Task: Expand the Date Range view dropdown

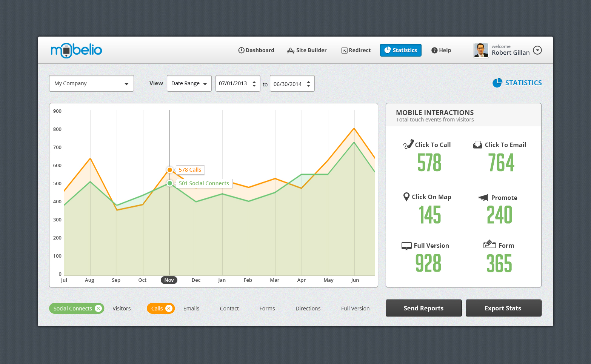Action: (189, 83)
